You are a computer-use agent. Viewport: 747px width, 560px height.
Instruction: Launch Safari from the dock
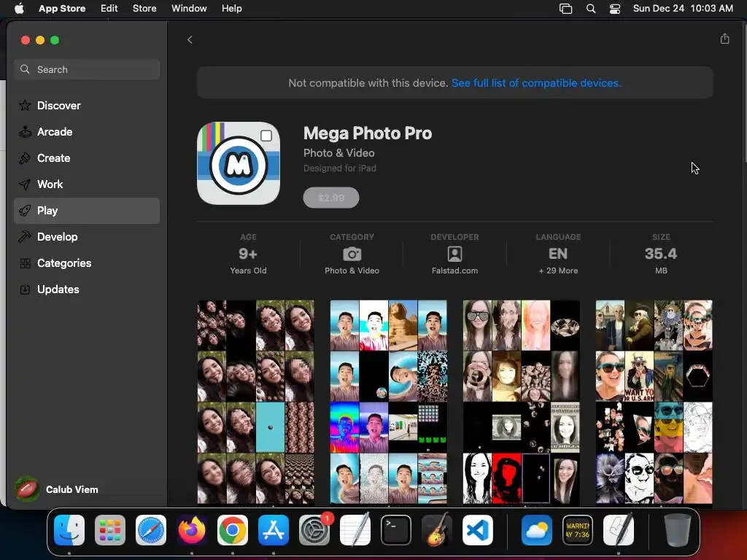point(151,530)
